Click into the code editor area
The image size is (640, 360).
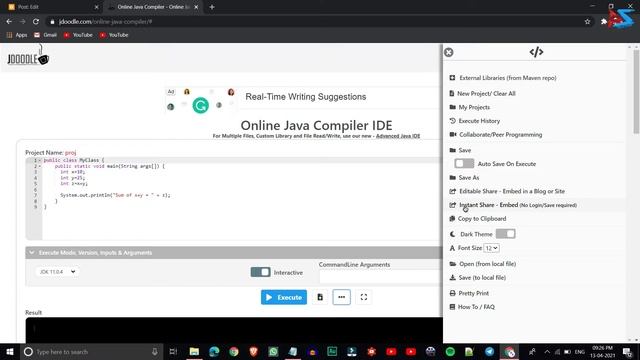[x=242, y=199]
